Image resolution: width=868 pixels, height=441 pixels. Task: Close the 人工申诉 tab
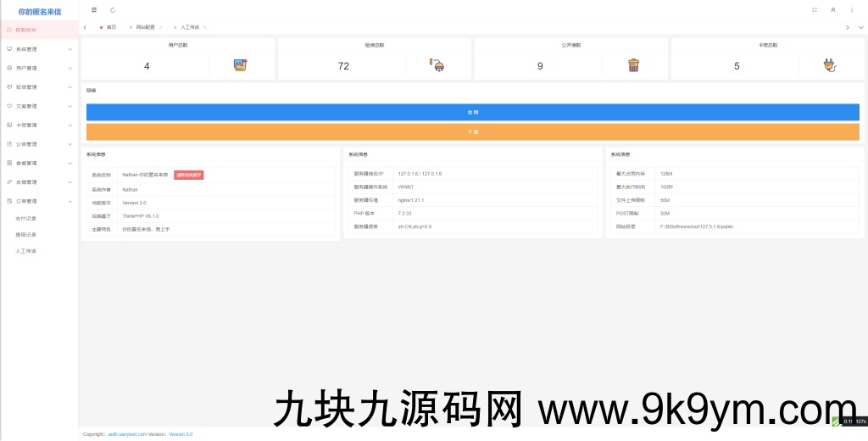[x=205, y=27]
